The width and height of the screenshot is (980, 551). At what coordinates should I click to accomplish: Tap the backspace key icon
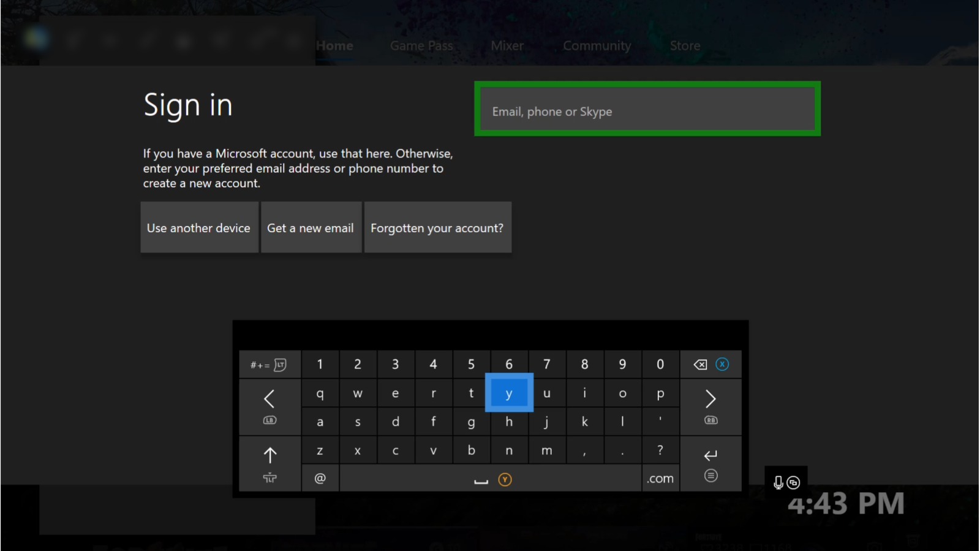point(710,364)
